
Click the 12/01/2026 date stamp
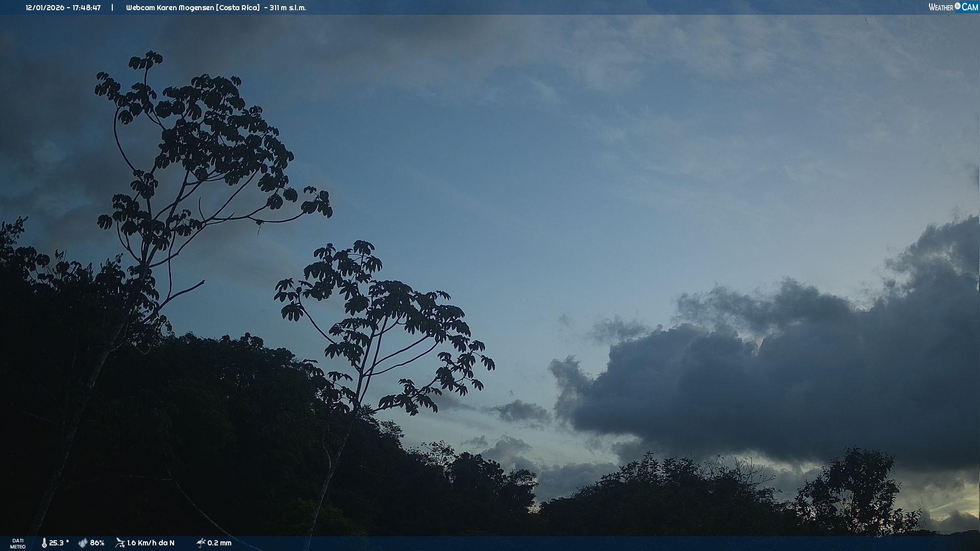click(45, 8)
